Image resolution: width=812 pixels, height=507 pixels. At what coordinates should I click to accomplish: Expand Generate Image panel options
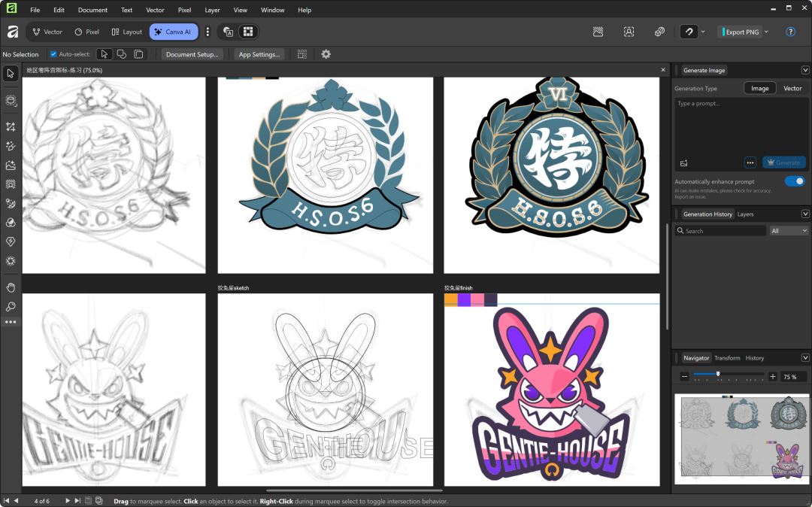tap(805, 70)
